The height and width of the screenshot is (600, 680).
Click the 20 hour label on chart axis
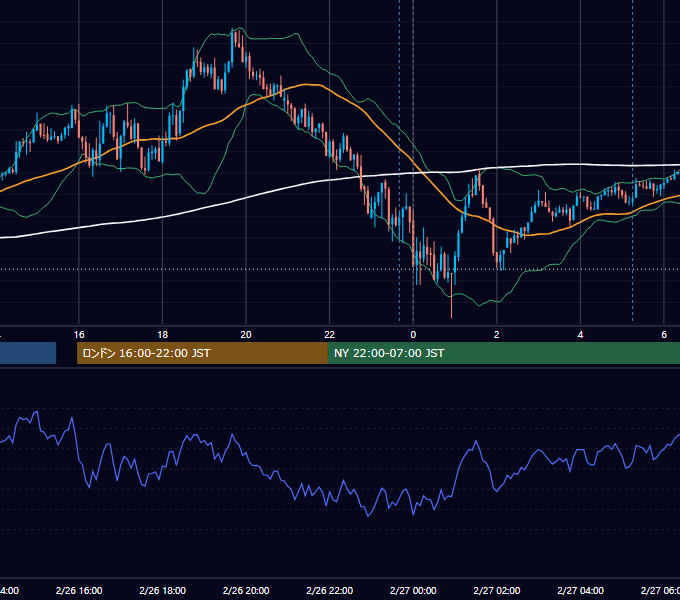pos(246,335)
